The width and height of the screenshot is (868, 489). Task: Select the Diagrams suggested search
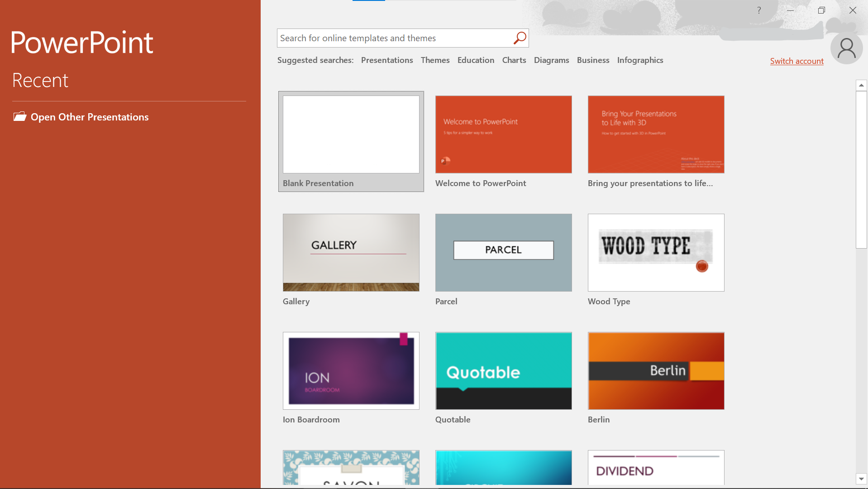551,60
